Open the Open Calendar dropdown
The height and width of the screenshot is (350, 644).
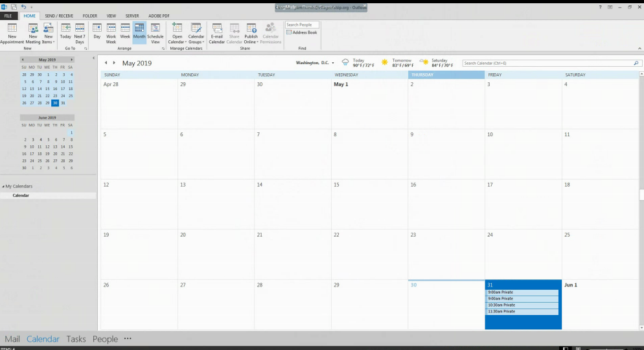[177, 33]
